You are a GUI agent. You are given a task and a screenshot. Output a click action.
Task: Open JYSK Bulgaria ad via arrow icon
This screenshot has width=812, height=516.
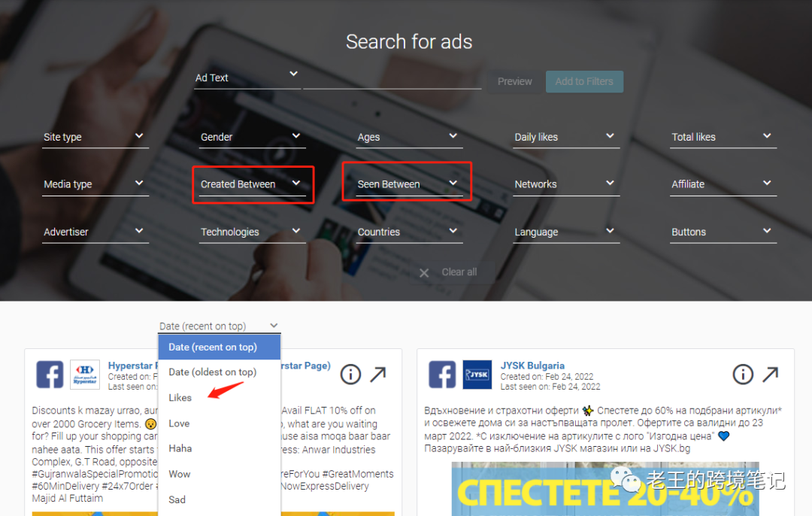tap(771, 374)
